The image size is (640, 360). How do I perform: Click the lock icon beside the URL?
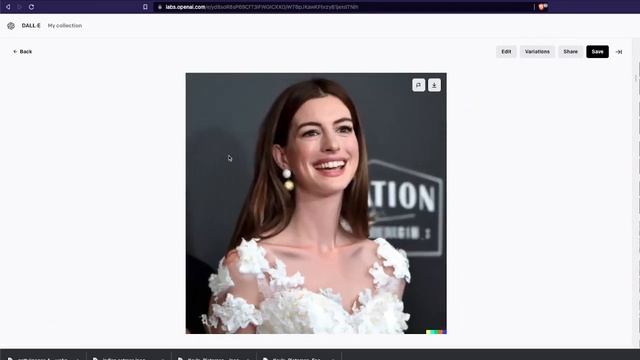click(160, 7)
